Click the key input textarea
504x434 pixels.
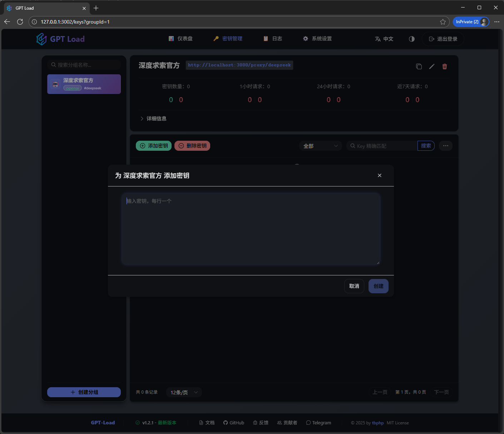[x=251, y=229]
